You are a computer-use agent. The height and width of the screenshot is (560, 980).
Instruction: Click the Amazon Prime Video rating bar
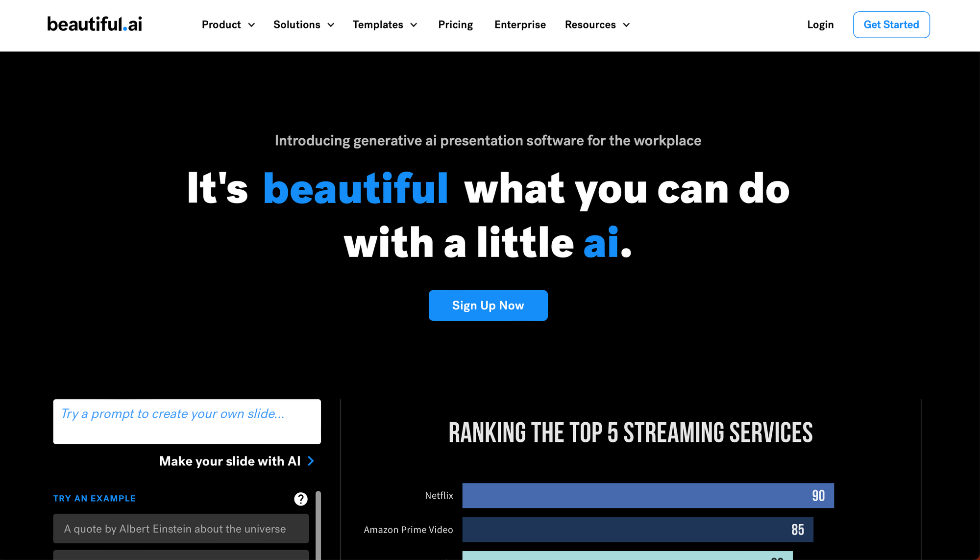(637, 530)
